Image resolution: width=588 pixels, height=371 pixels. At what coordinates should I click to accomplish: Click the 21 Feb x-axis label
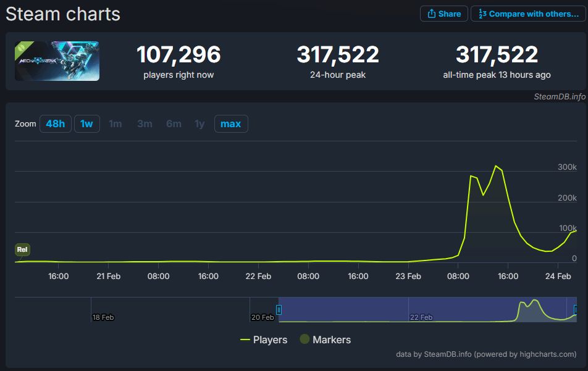click(x=108, y=276)
